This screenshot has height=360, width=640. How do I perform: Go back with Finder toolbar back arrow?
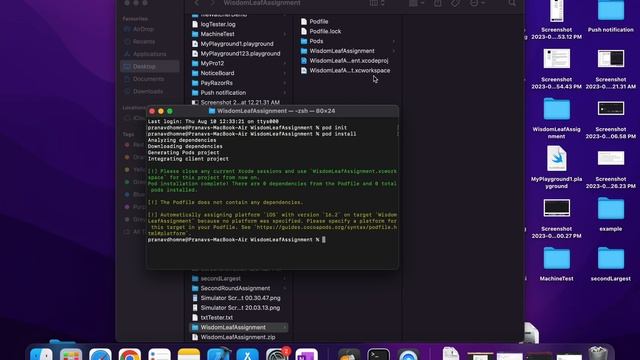(x=197, y=3)
